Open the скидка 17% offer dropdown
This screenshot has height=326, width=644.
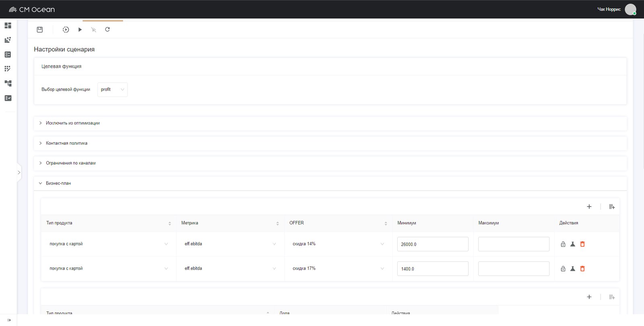[339, 268]
